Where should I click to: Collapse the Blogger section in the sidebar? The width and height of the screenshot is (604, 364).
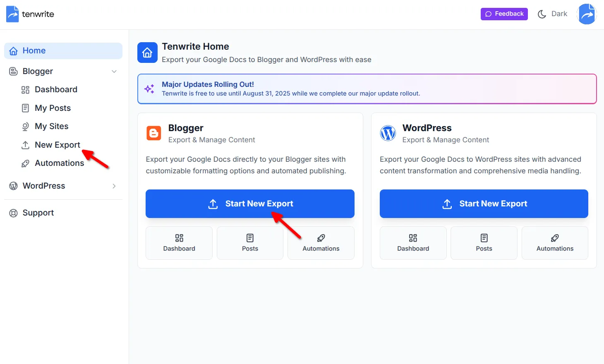(x=114, y=71)
